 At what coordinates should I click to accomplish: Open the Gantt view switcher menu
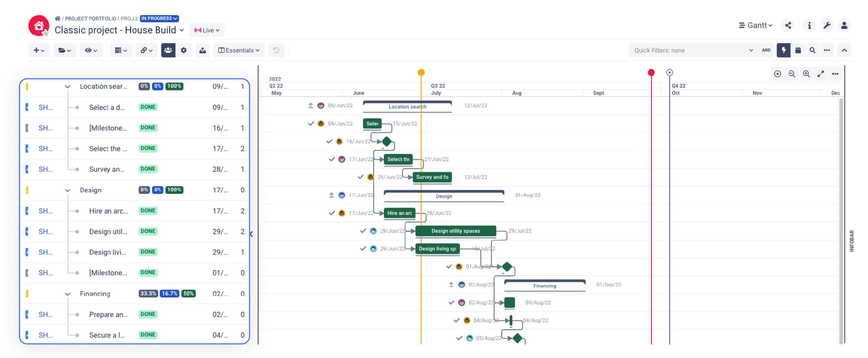(x=755, y=25)
